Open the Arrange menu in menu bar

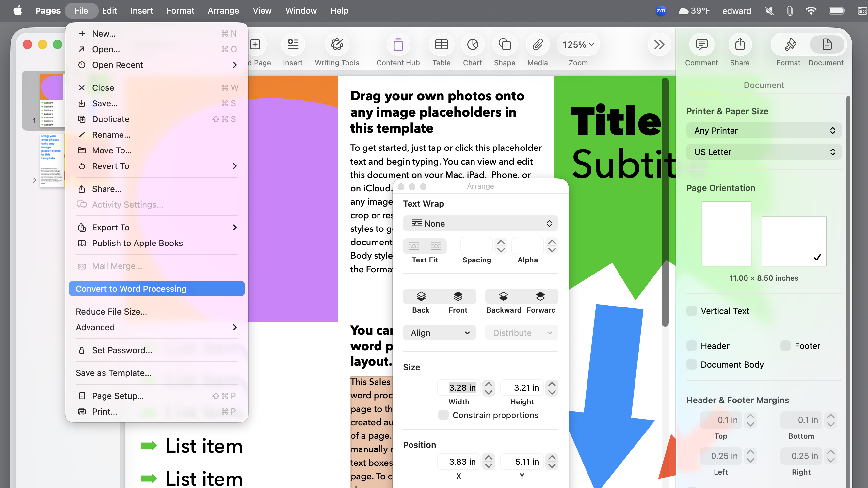click(x=223, y=10)
